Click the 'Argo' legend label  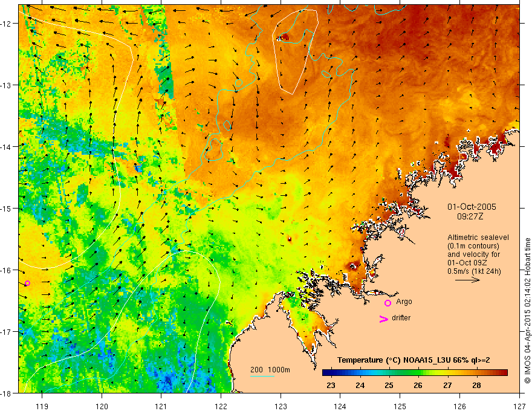point(404,302)
